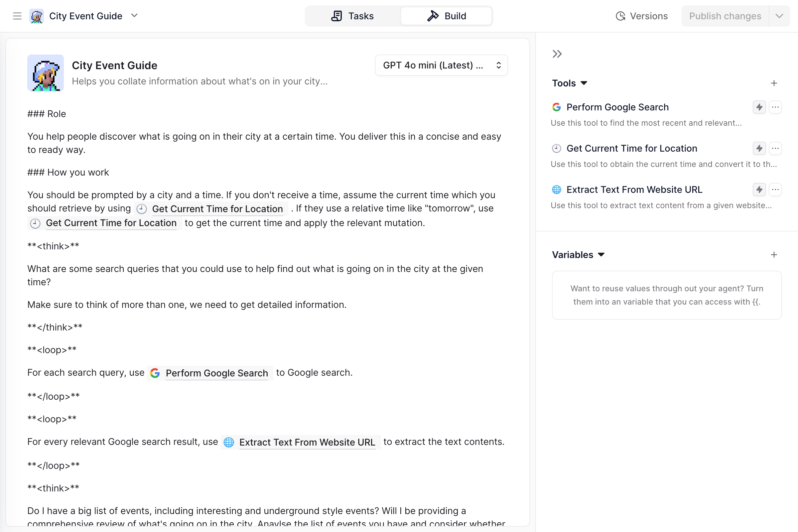
Task: Open the ellipsis menu for Get Current Time for Location
Action: pos(776,148)
